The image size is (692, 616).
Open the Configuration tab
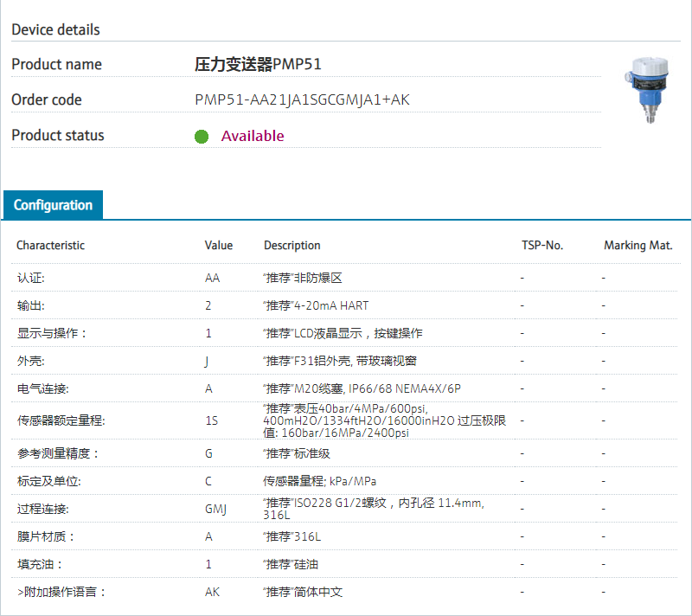coord(53,205)
